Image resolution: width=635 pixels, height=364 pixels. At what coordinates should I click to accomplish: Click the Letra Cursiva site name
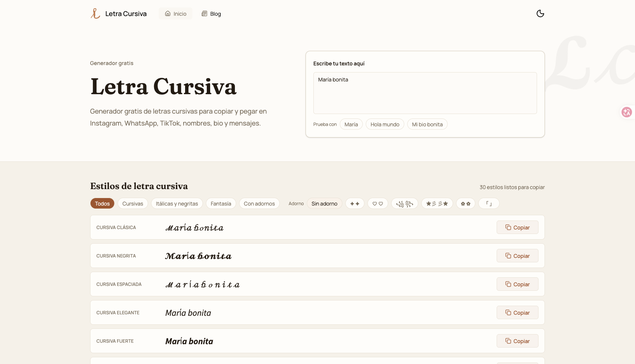[126, 14]
